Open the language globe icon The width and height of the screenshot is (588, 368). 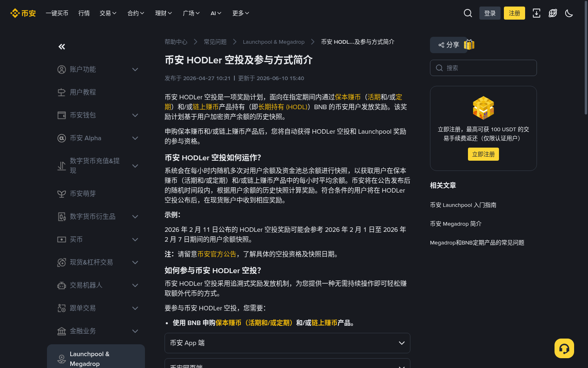pyautogui.click(x=553, y=13)
